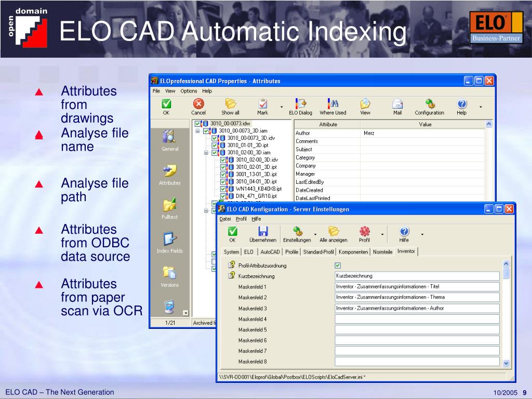Uncheck the 3010_00-0073_3D.iam checkbox

(x=206, y=131)
